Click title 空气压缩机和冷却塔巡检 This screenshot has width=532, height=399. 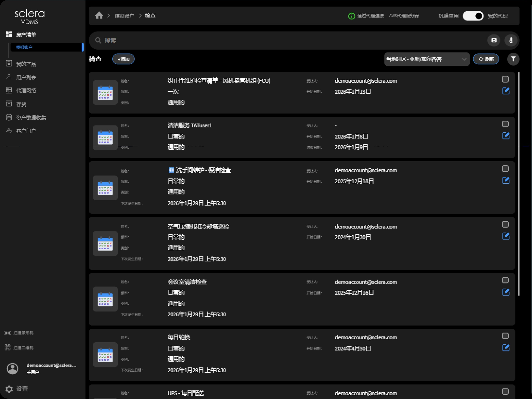[198, 226]
